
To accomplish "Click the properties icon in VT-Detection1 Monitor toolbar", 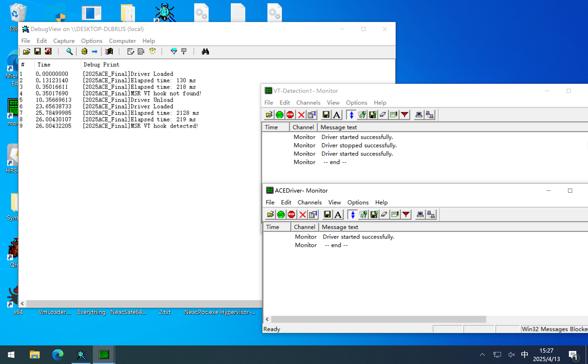I will [312, 115].
